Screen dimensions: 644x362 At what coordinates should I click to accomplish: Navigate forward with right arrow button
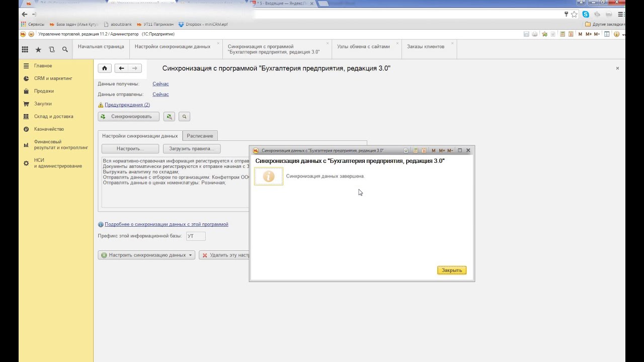click(135, 68)
